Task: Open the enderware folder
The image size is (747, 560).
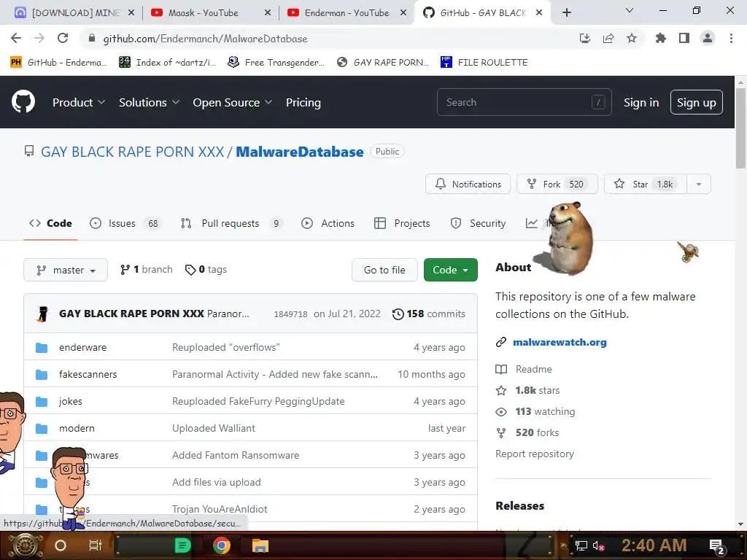Action: point(83,347)
